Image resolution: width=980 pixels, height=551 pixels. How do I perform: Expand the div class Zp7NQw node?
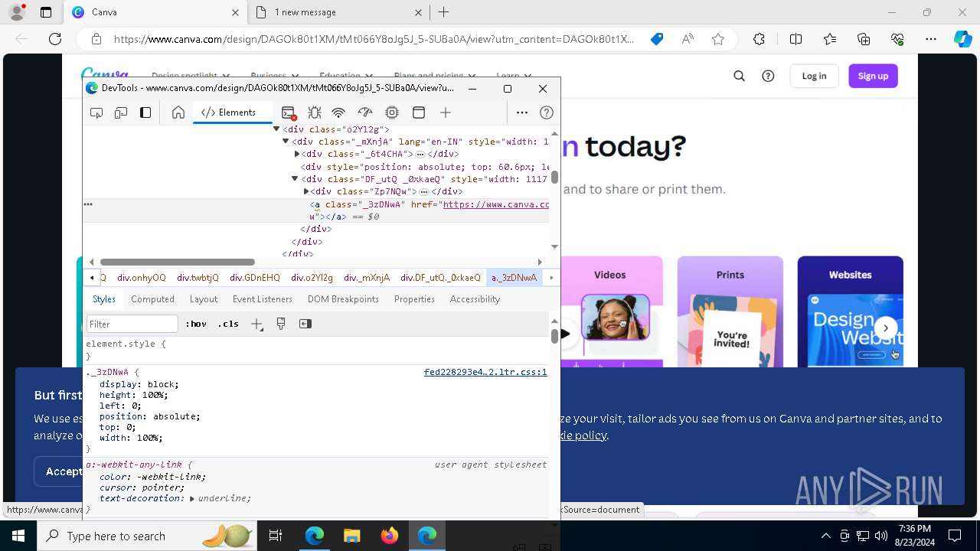pos(306,191)
